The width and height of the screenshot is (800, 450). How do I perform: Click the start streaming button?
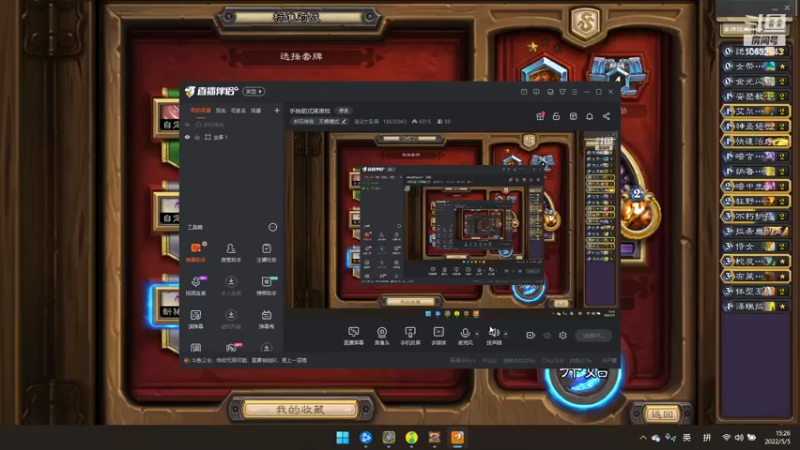(593, 335)
